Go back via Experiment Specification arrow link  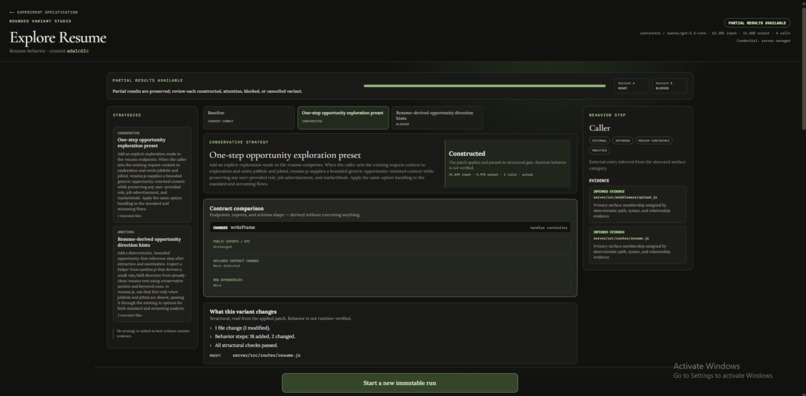44,12
